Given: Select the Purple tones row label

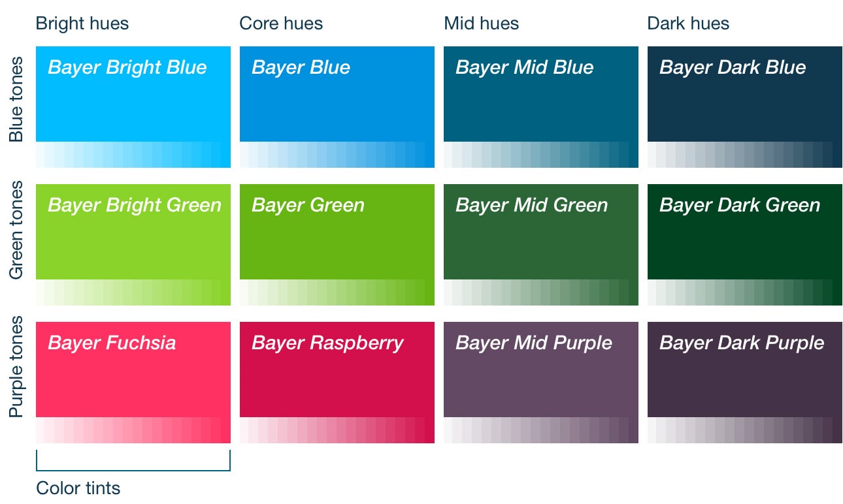Looking at the screenshot, I should click(x=16, y=367).
